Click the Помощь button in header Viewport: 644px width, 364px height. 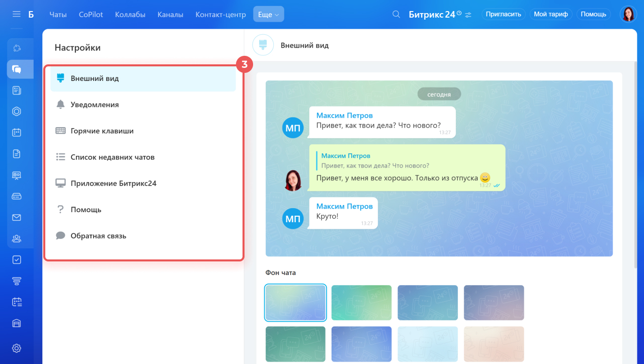[x=593, y=14]
